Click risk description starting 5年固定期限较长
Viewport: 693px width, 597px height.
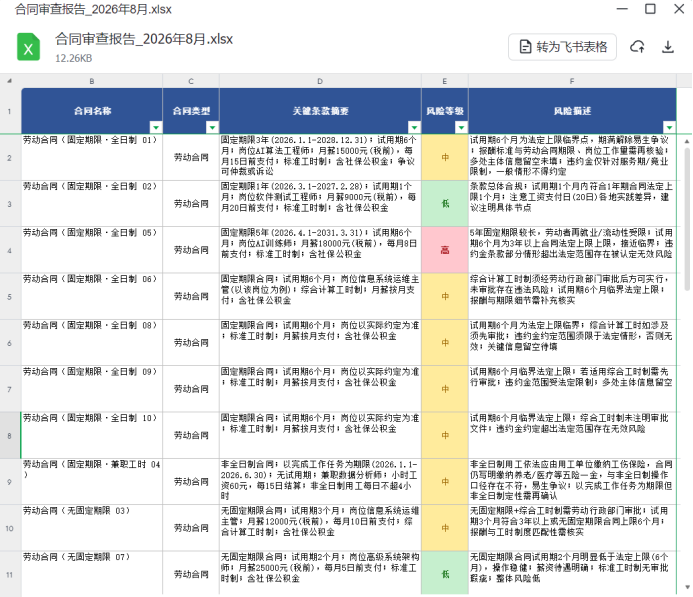coord(572,250)
